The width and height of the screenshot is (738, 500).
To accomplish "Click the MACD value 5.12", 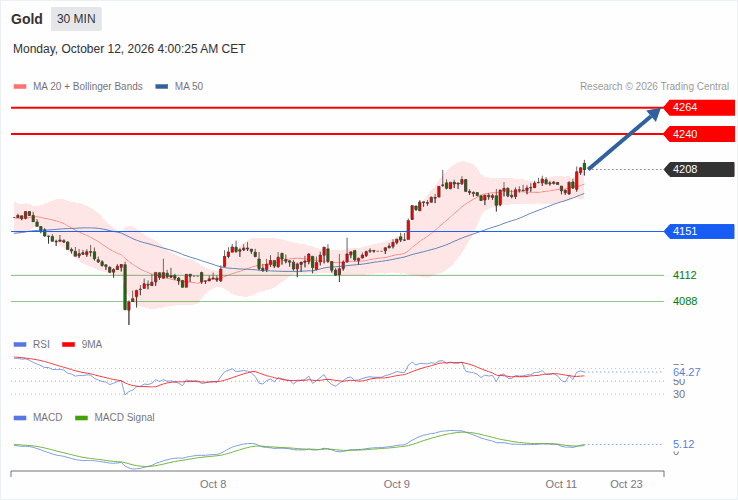I will [x=683, y=444].
